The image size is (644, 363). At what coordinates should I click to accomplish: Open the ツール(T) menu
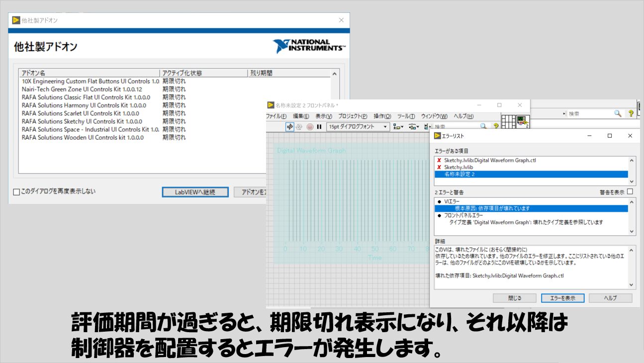(x=406, y=116)
